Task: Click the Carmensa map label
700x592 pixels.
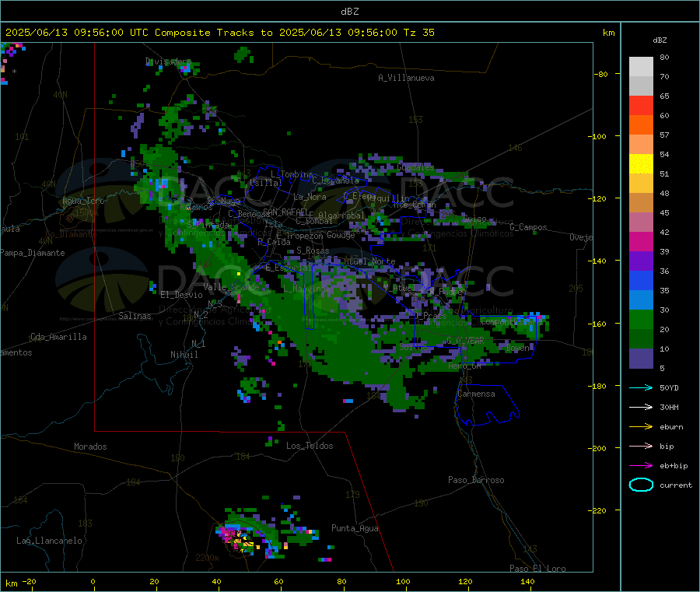Action: (476, 394)
